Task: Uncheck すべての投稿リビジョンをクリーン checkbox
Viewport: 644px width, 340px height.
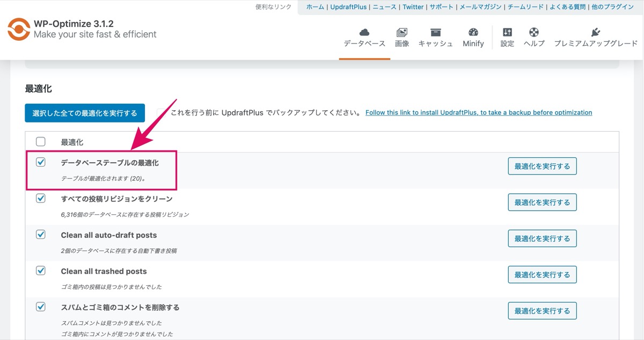Action: (x=41, y=198)
